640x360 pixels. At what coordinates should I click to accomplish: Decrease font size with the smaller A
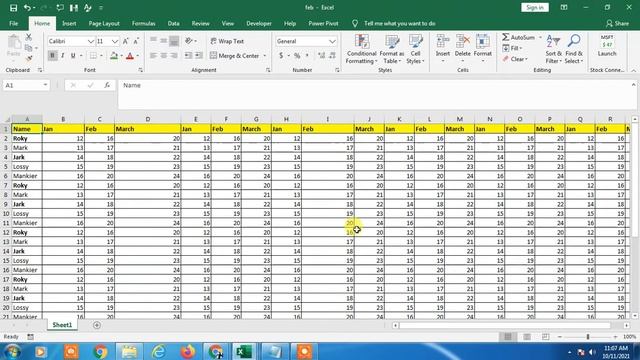coord(136,41)
